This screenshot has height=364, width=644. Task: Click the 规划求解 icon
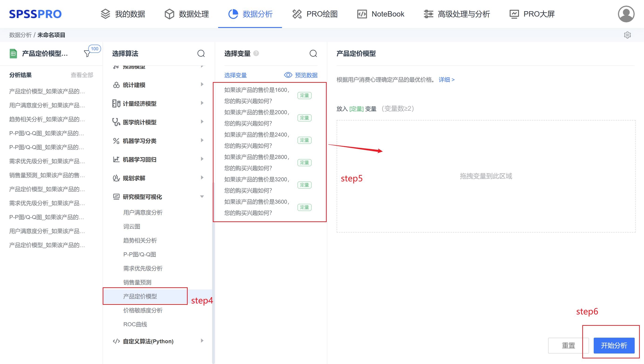coord(116,178)
